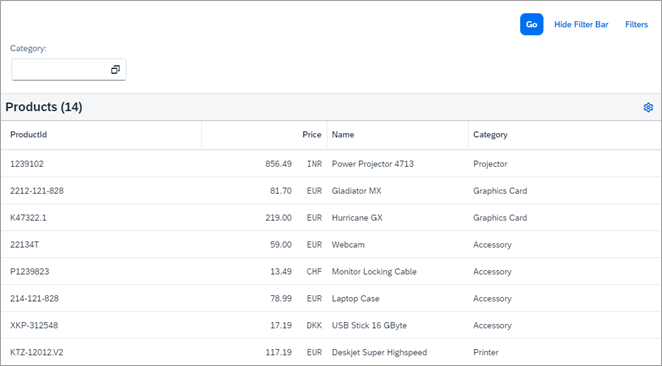
Task: Click the USB Stick 16 GByte row
Action: (x=331, y=325)
